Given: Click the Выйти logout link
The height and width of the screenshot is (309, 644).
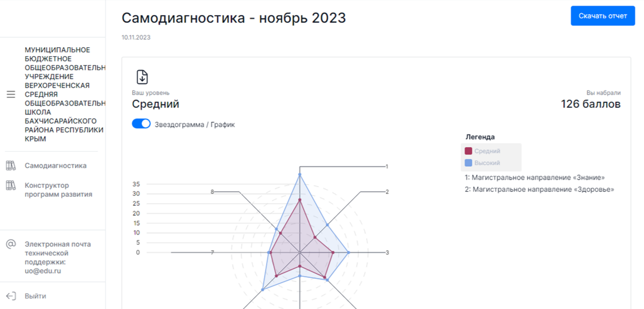Looking at the screenshot, I should (x=36, y=296).
